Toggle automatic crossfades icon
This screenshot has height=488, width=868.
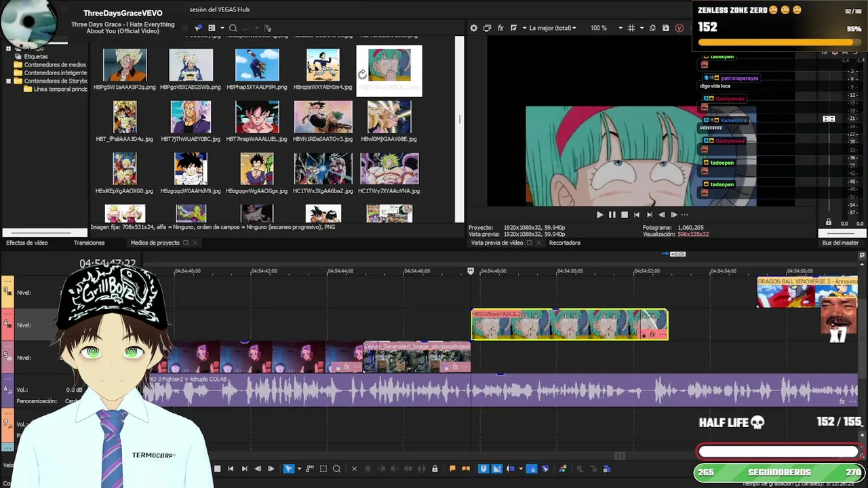(497, 468)
